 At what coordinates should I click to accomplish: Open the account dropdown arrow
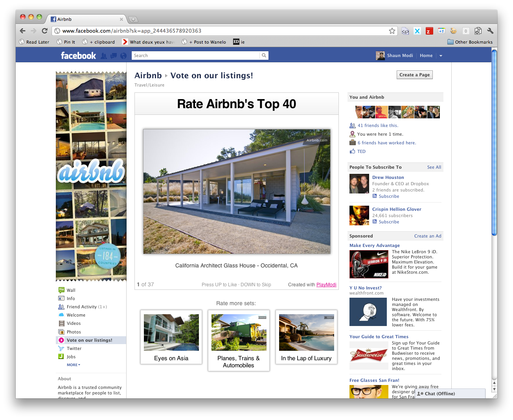pyautogui.click(x=441, y=56)
